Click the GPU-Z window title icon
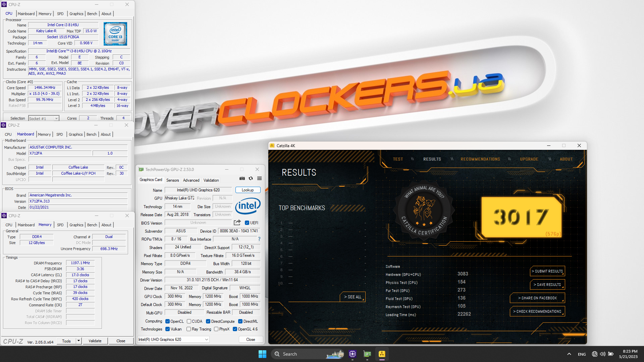The image size is (644, 362). tap(141, 170)
